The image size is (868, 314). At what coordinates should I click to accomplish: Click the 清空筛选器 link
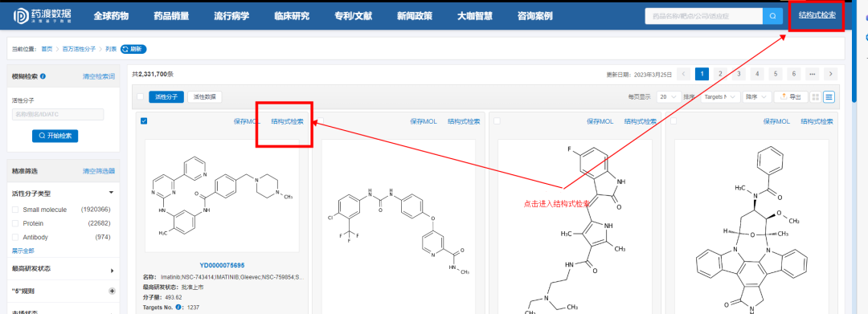[99, 171]
